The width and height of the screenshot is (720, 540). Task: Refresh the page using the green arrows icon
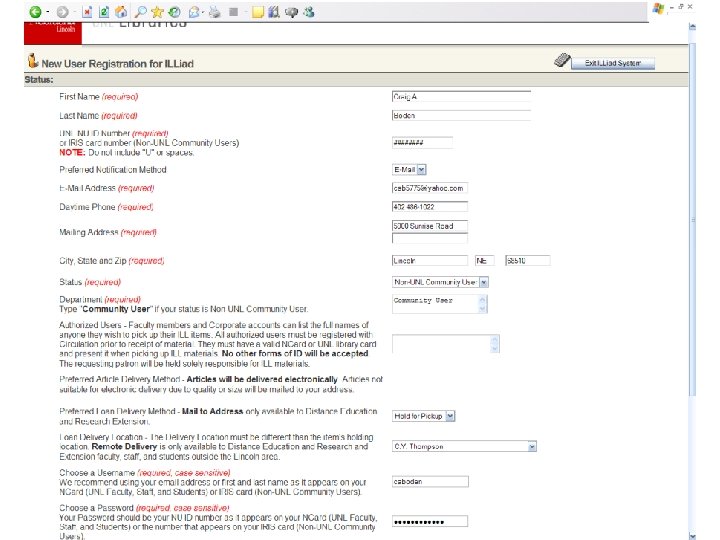104,12
